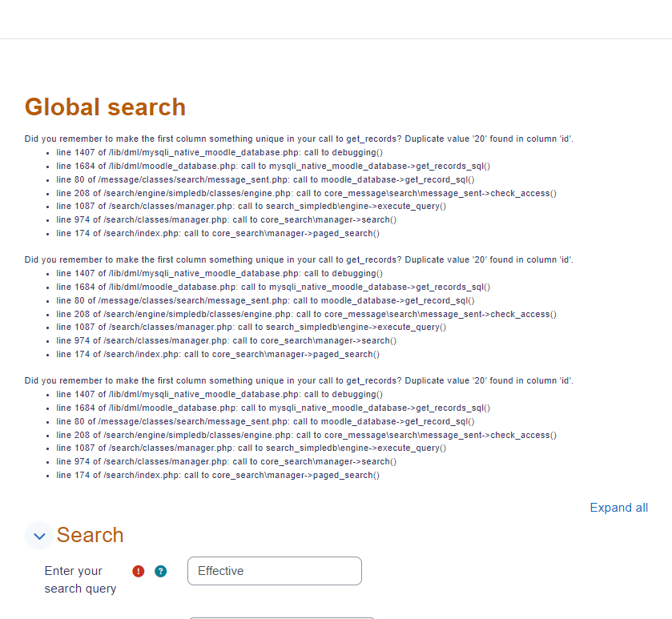This screenshot has height=619, width=672.
Task: Click second block's Duplicate value '20' warning message
Action: (x=299, y=259)
